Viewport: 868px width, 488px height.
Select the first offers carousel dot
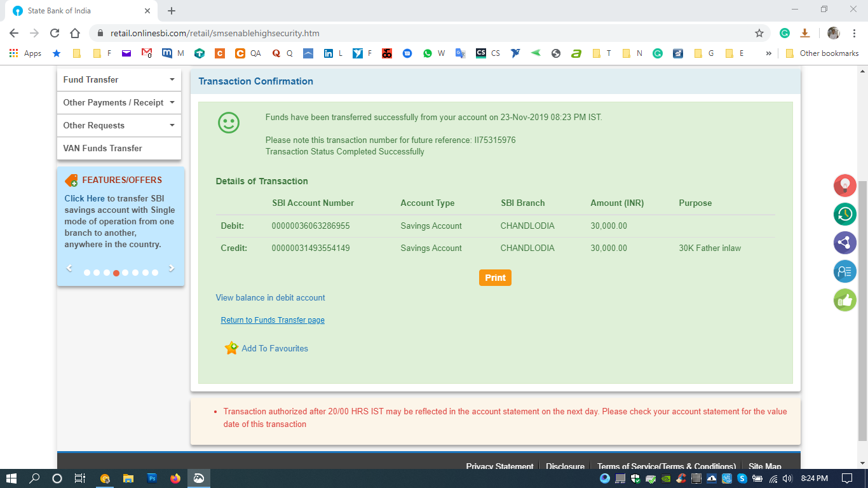(x=87, y=273)
